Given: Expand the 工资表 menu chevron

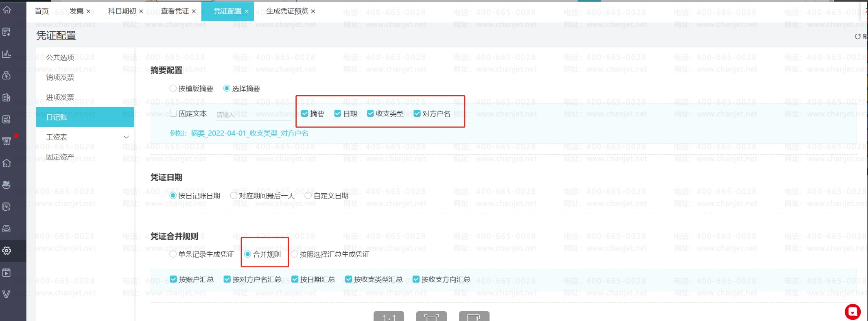Looking at the screenshot, I should [126, 137].
